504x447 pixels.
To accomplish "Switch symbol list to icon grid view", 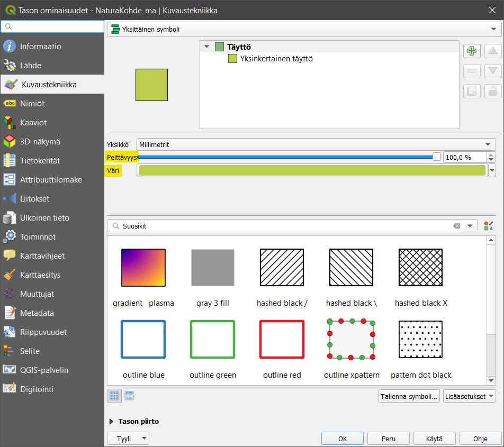I will 114,396.
